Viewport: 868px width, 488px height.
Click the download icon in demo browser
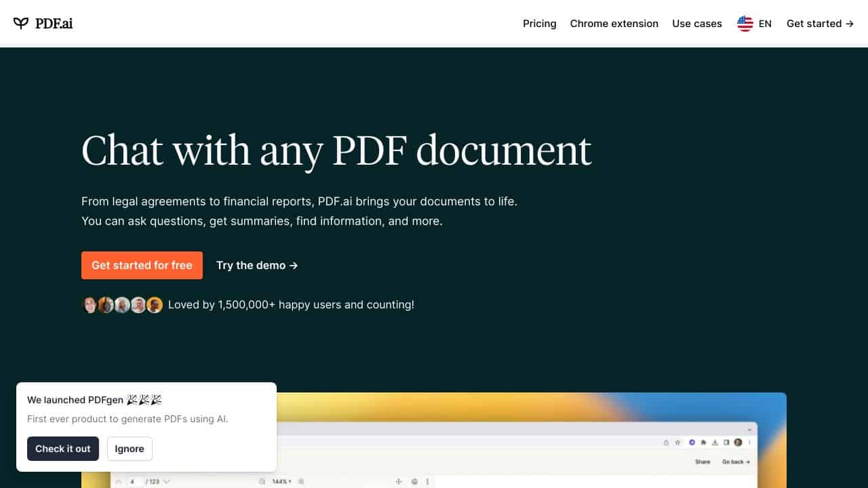(x=715, y=442)
